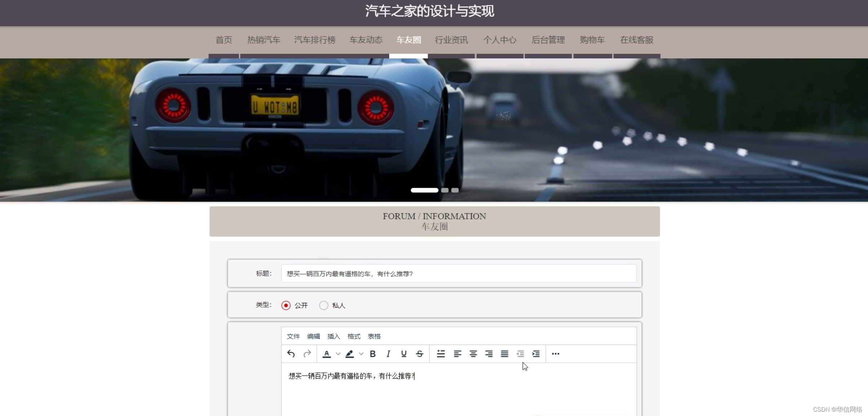Image resolution: width=868 pixels, height=416 pixels.
Task: Select the 公开 radio option
Action: click(x=286, y=305)
